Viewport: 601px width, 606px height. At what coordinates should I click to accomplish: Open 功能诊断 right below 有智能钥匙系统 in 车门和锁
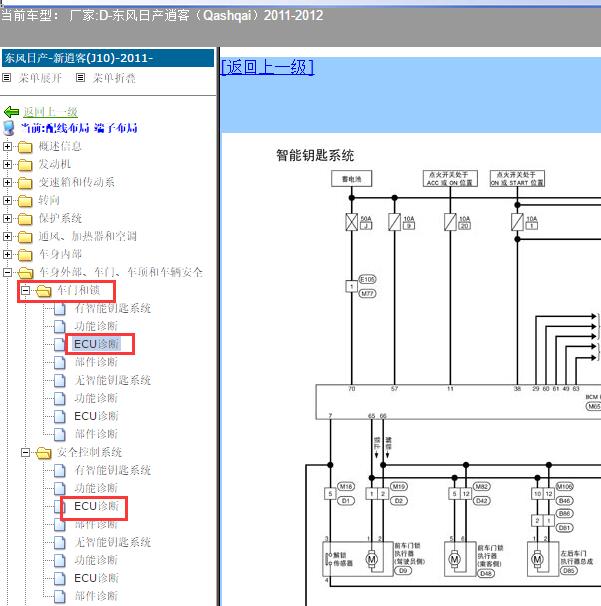96,326
